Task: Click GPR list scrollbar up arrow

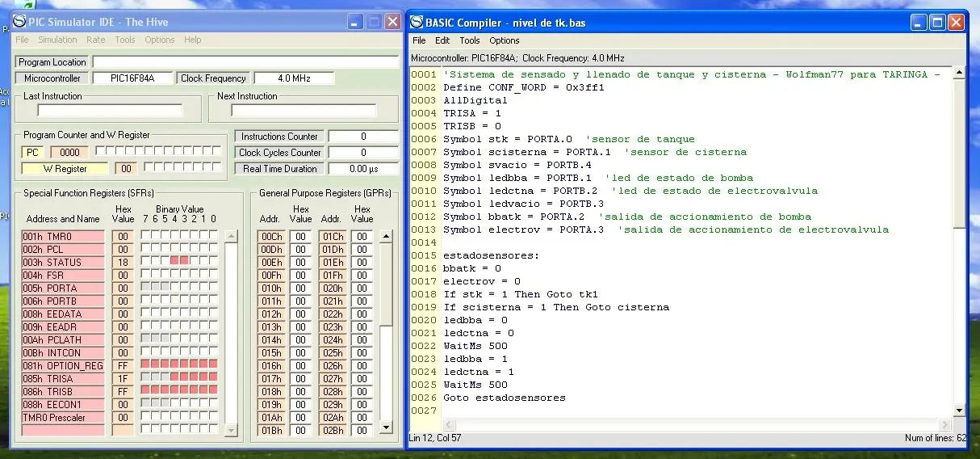Action: point(386,237)
